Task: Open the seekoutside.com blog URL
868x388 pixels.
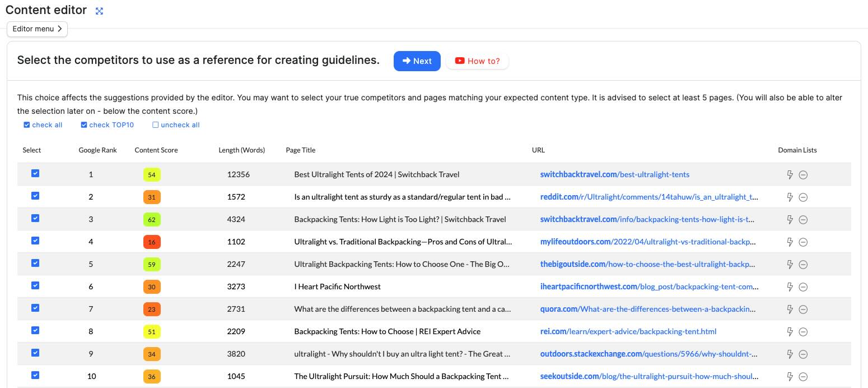Action: click(648, 376)
